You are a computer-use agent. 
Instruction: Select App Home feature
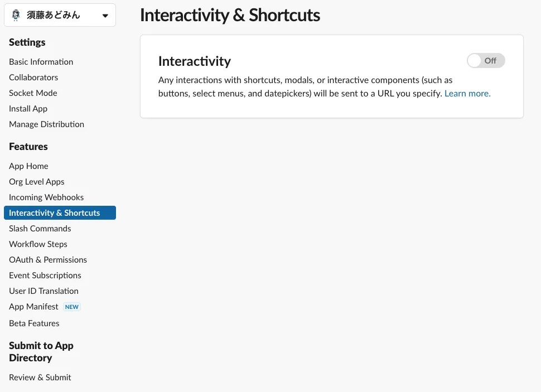[x=28, y=166]
